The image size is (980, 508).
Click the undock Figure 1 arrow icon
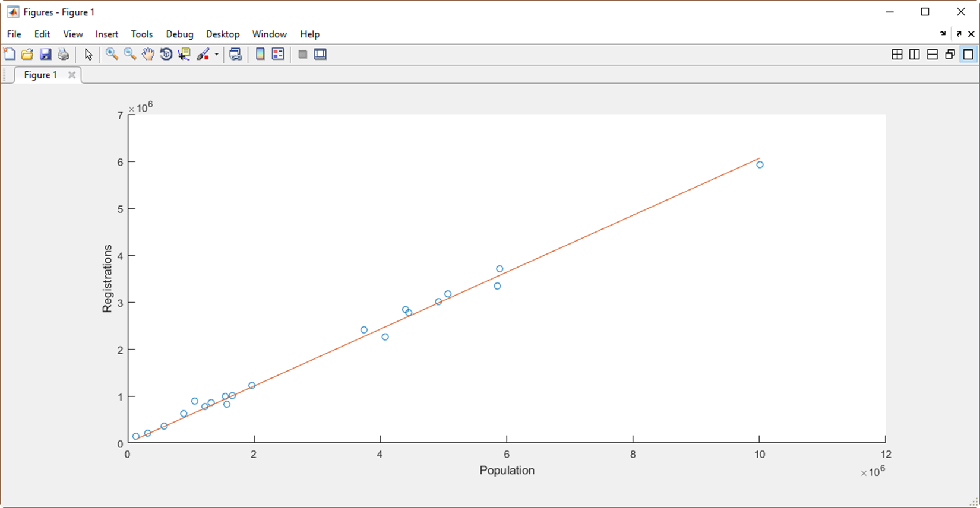[959, 34]
